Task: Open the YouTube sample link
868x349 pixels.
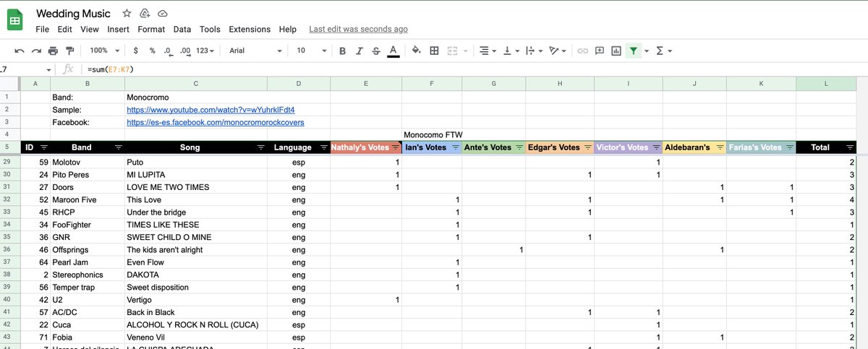Action: (x=210, y=110)
